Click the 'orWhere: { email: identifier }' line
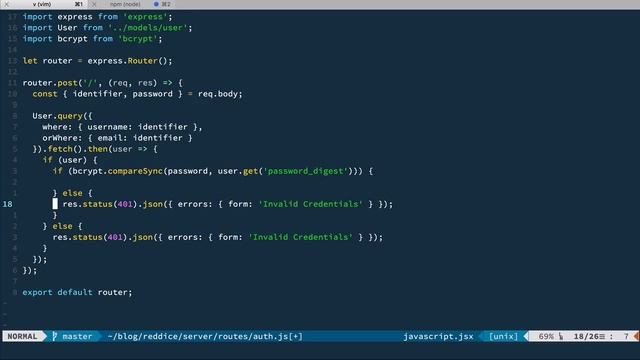This screenshot has width=640, height=360. [x=117, y=138]
